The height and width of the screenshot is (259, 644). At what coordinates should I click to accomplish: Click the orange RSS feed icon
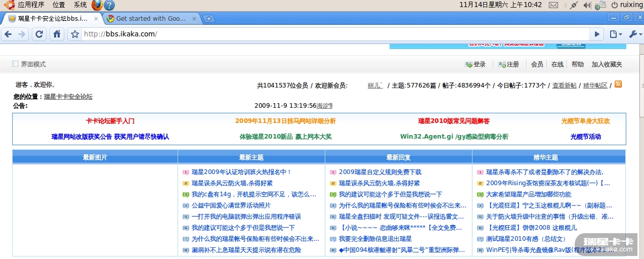tap(618, 84)
